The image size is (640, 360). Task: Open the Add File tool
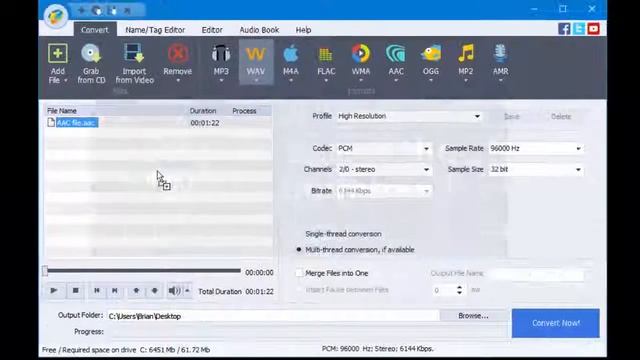click(58, 62)
